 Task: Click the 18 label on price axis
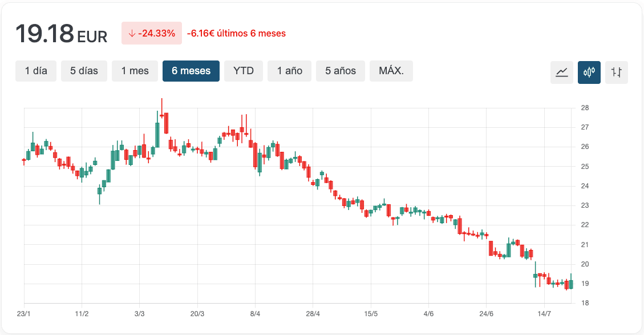[585, 303]
